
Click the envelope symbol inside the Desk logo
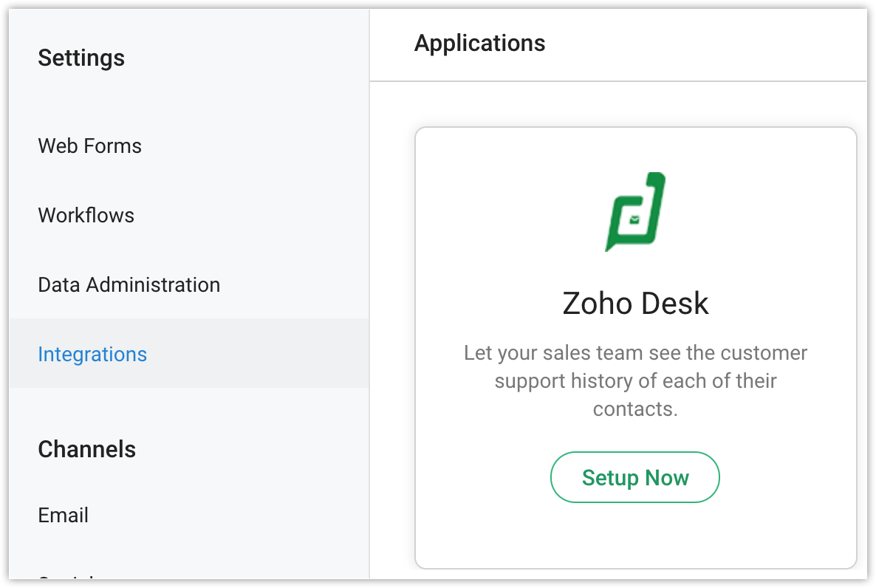[x=634, y=219]
